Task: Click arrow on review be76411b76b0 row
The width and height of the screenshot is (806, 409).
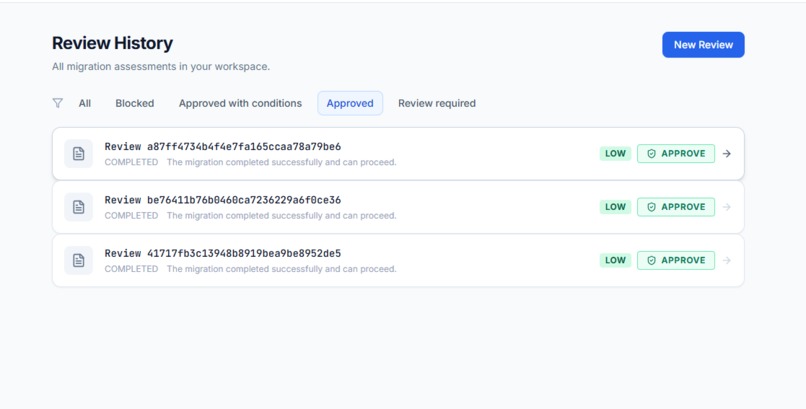Action: point(727,207)
